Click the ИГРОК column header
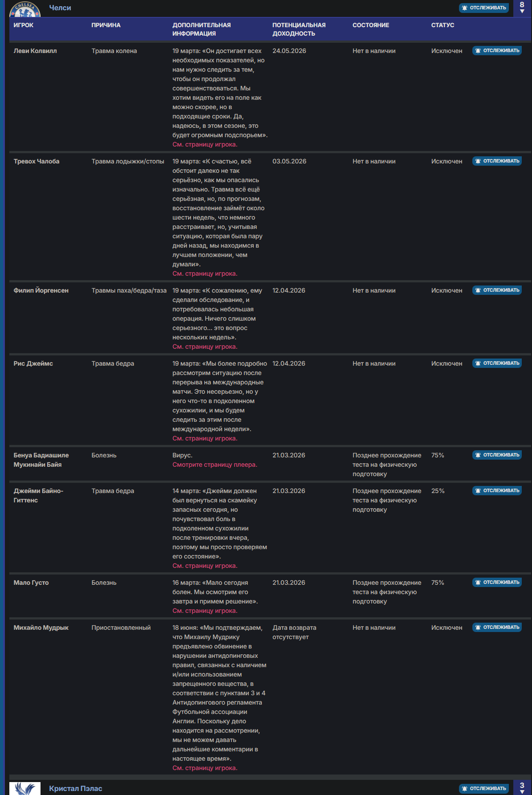This screenshot has height=795, width=532. click(x=24, y=25)
